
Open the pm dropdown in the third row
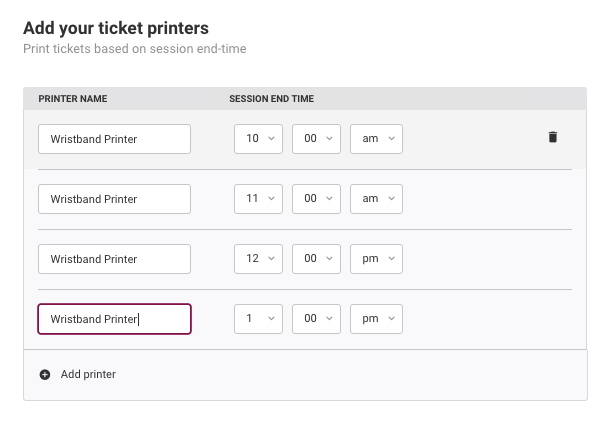[376, 259]
